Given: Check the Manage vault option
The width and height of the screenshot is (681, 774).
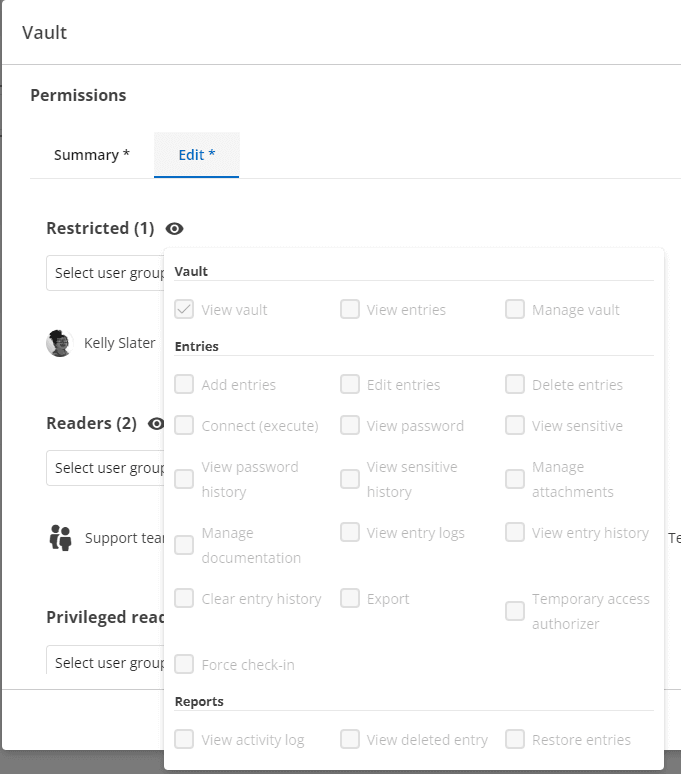Looking at the screenshot, I should click(x=515, y=310).
